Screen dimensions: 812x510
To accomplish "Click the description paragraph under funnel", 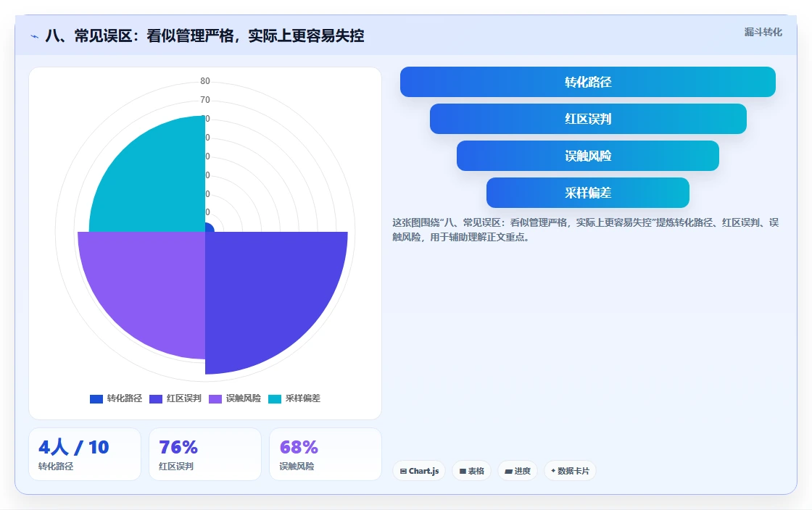I will coord(585,230).
